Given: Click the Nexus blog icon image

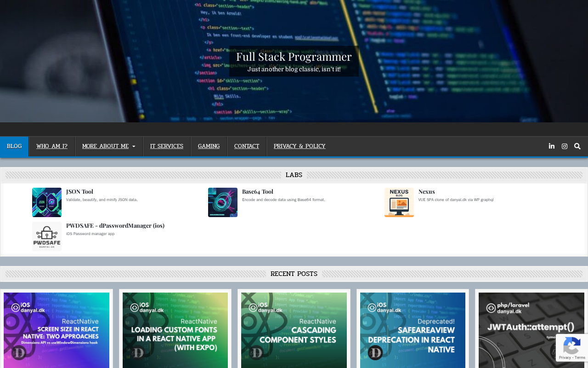Looking at the screenshot, I should (399, 202).
